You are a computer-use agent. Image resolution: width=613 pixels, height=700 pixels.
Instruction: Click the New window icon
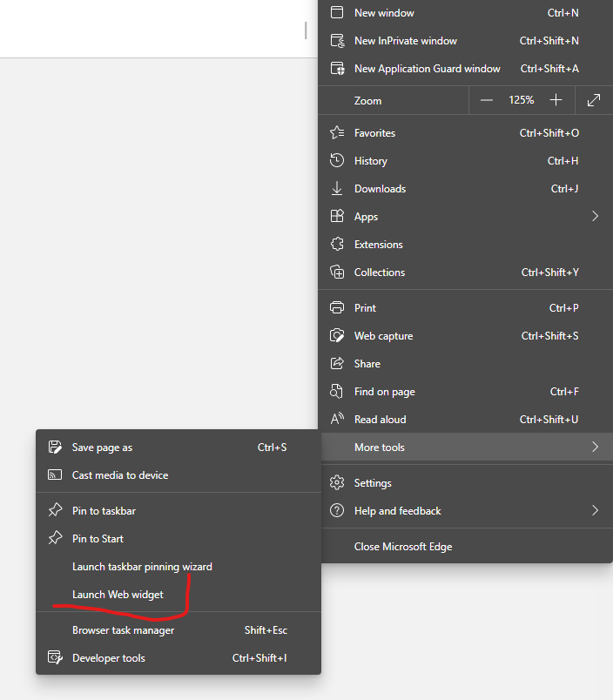[337, 12]
